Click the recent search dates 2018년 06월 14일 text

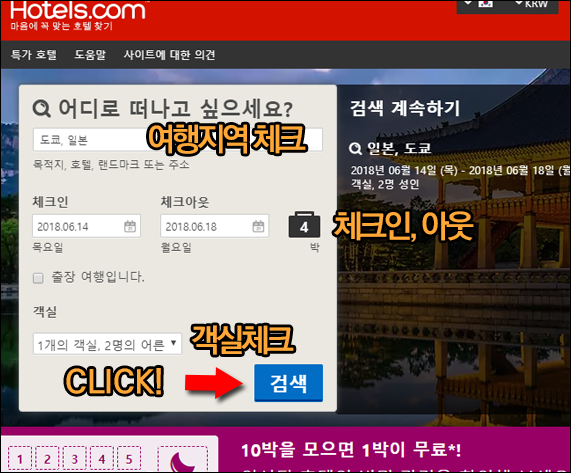pyautogui.click(x=460, y=170)
